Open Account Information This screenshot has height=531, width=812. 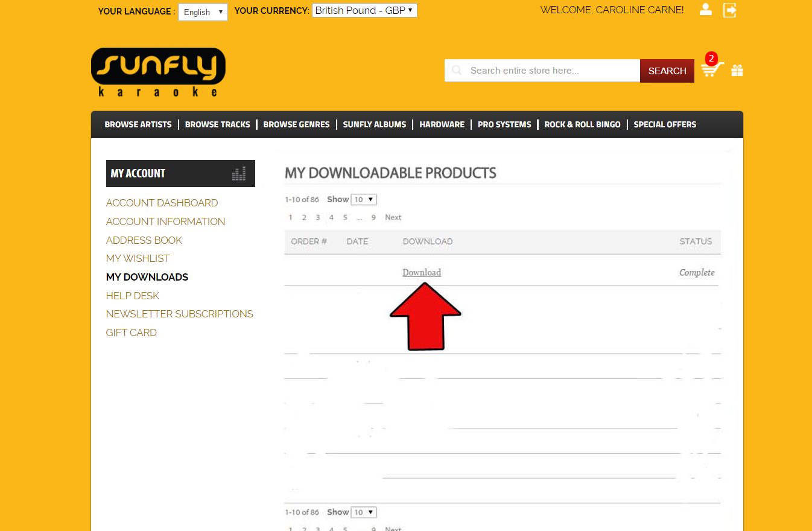(165, 221)
